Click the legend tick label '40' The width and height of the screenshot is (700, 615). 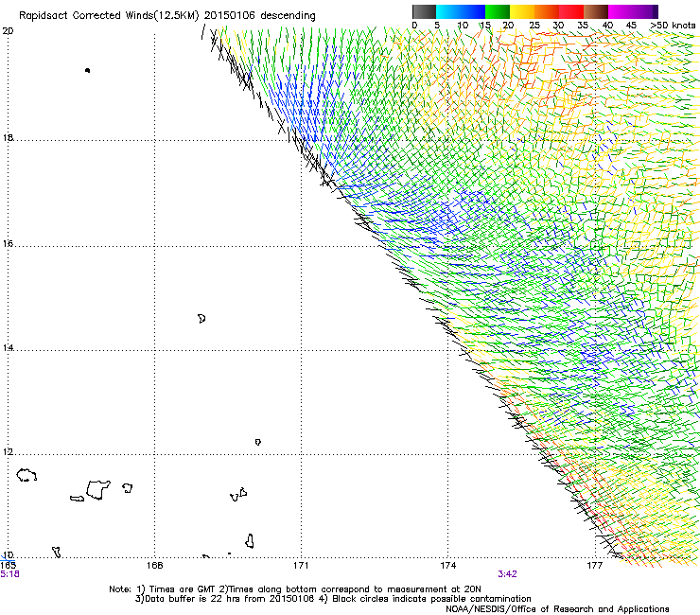click(x=607, y=26)
